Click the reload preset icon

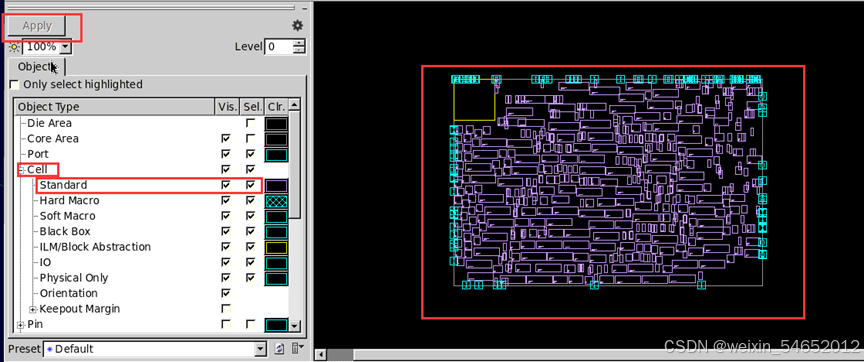(279, 349)
